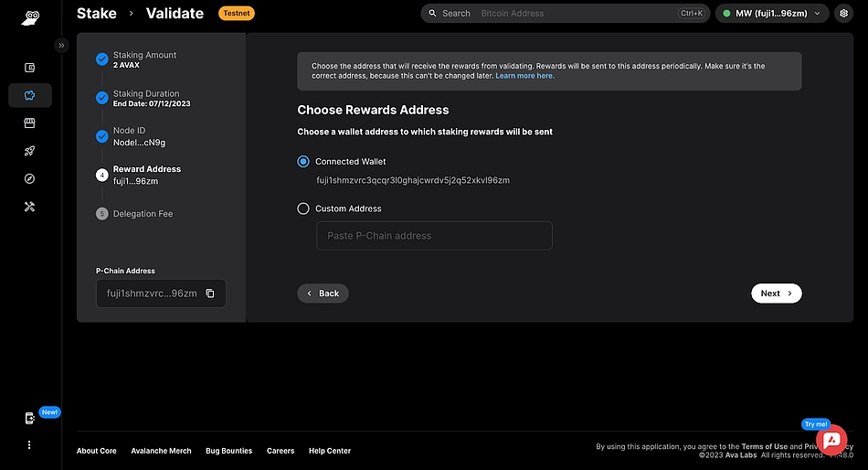Viewport: 868px width, 470px height.
Task: Select the Custom Address radio option
Action: click(x=303, y=208)
